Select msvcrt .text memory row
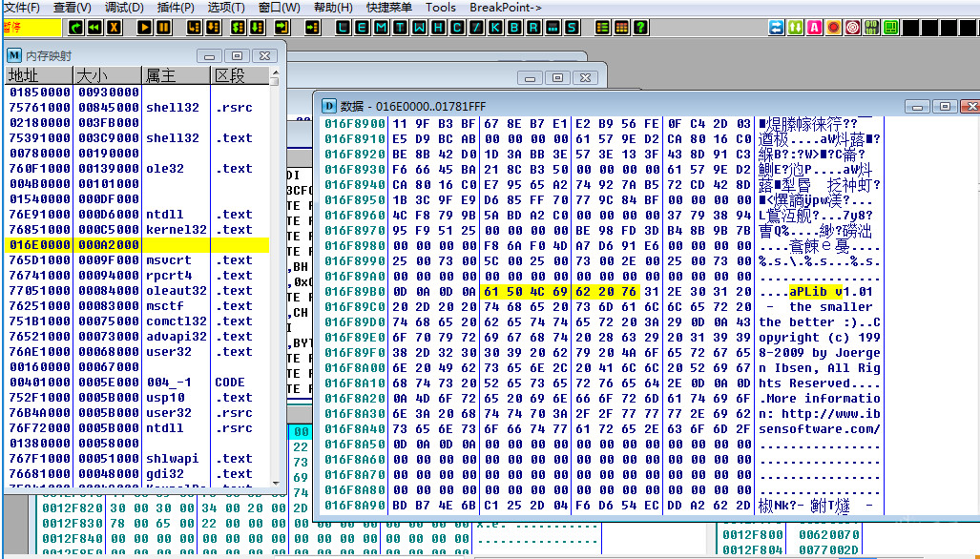Screen dimensions: 980x559 click(137, 260)
